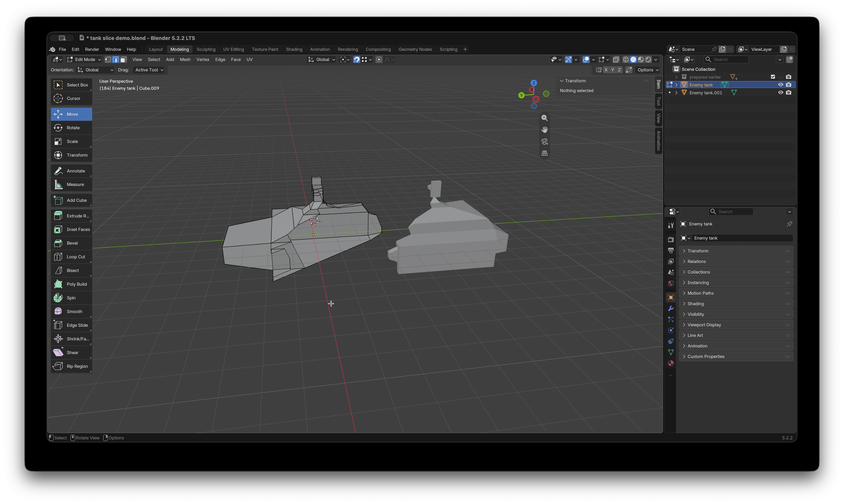844x504 pixels.
Task: Toggle the snap magnet button
Action: 357,59
